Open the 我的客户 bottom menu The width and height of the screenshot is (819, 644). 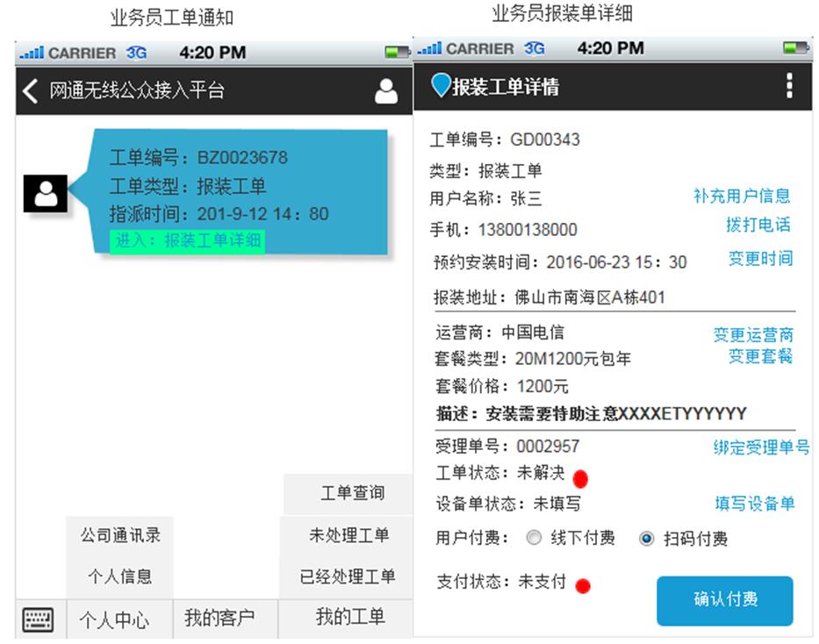click(x=226, y=619)
